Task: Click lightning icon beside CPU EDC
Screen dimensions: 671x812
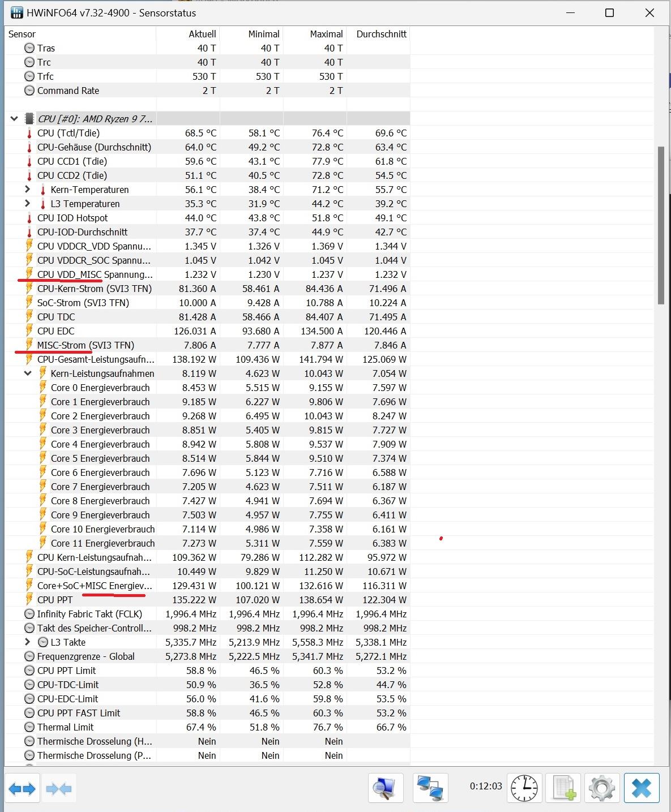Action: (29, 331)
